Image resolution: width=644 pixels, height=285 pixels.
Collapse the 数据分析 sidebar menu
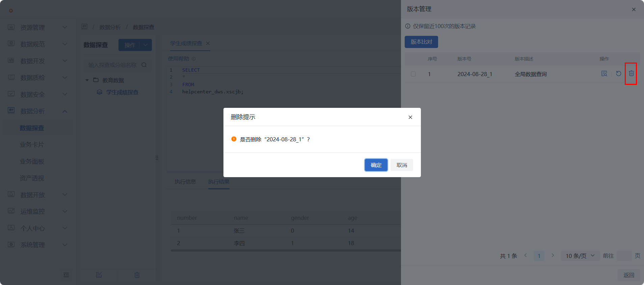pos(65,111)
